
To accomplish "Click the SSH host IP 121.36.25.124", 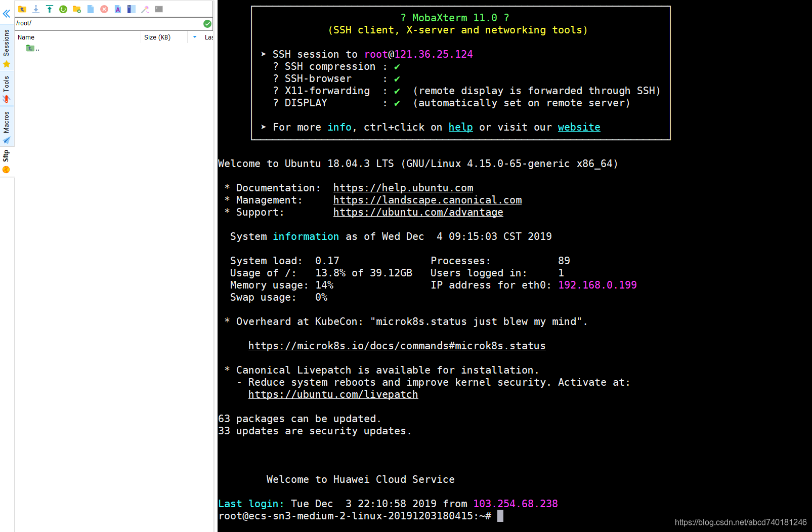I will (434, 54).
